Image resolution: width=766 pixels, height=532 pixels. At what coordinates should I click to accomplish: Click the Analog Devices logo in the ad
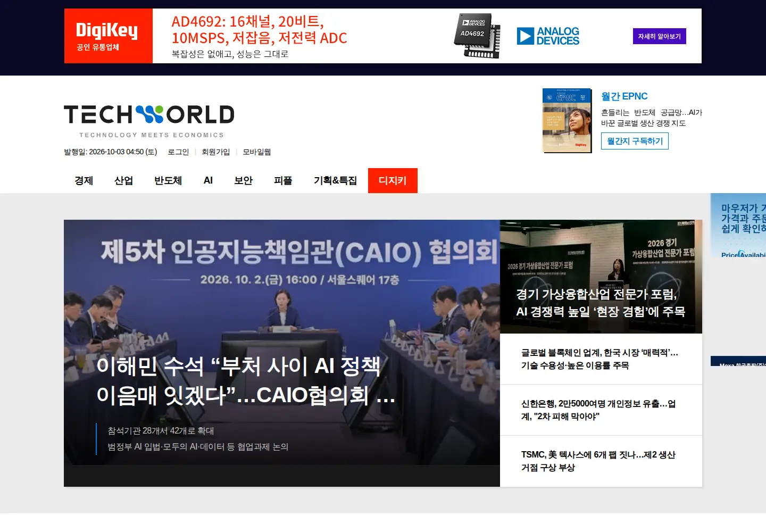548,36
